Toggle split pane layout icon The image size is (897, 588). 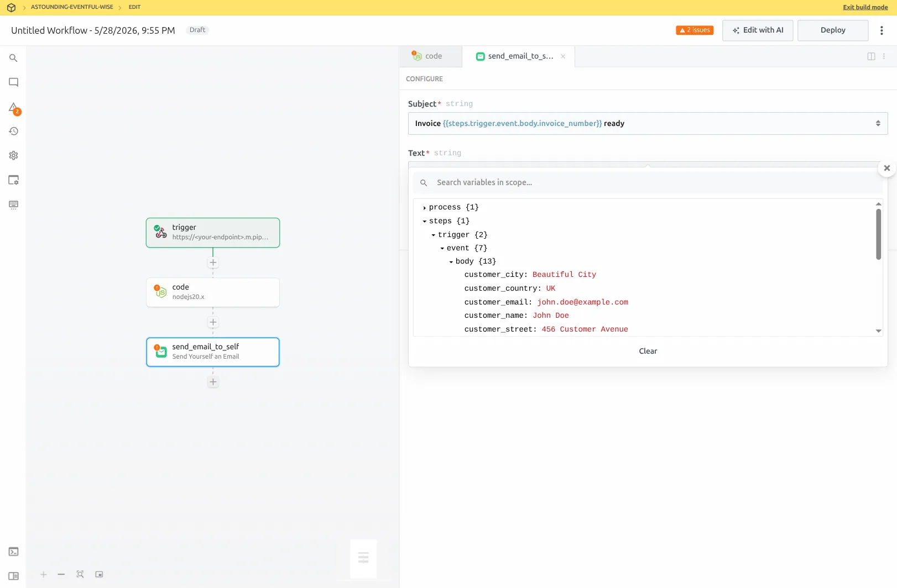coord(871,56)
